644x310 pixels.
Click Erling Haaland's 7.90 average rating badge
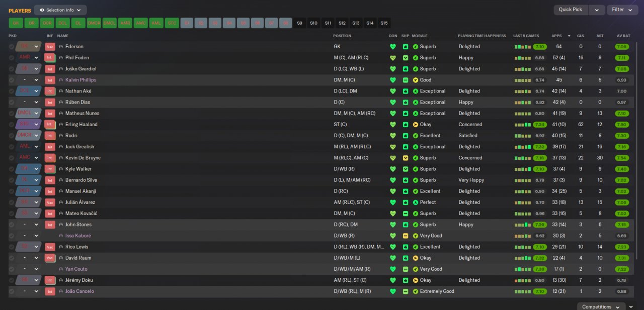(x=622, y=125)
